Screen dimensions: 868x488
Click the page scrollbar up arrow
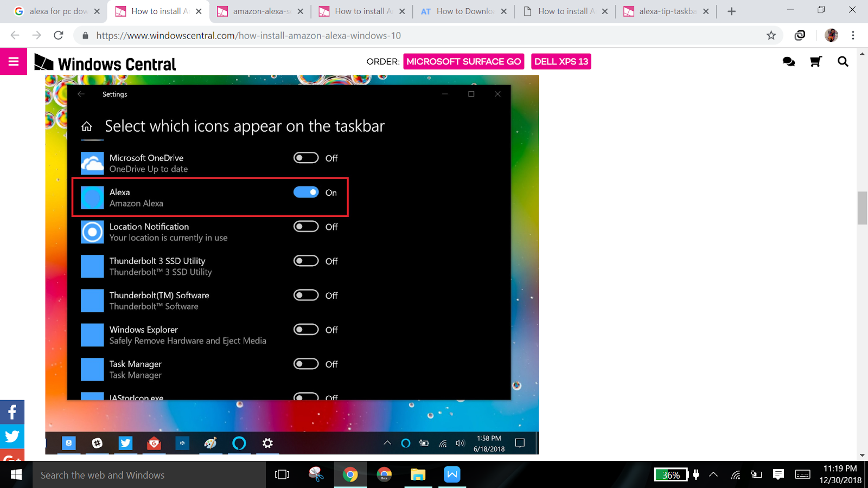click(x=862, y=54)
